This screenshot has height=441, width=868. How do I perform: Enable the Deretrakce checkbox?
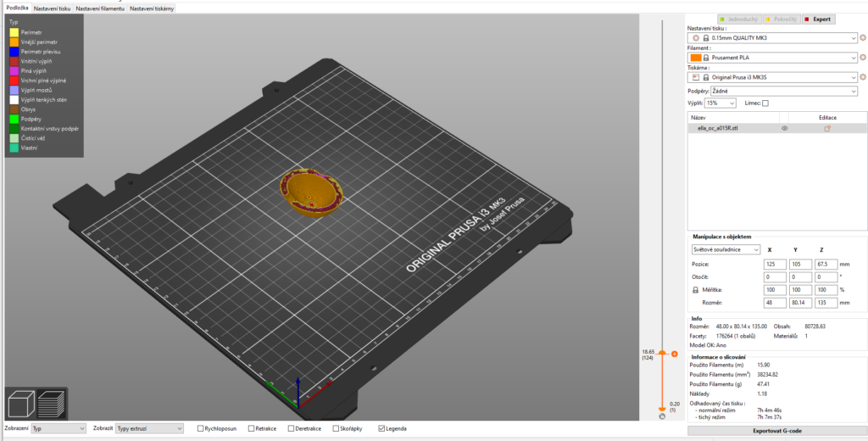pyautogui.click(x=292, y=428)
